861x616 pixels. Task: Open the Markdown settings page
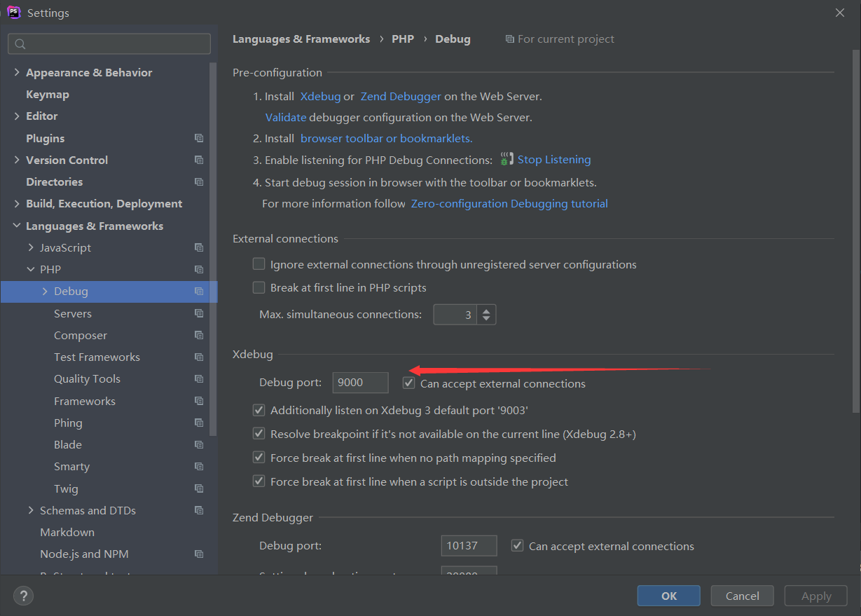tap(67, 533)
